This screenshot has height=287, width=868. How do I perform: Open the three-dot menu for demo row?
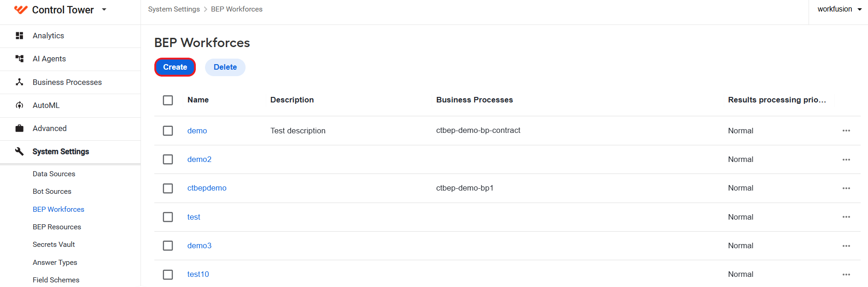[846, 131]
